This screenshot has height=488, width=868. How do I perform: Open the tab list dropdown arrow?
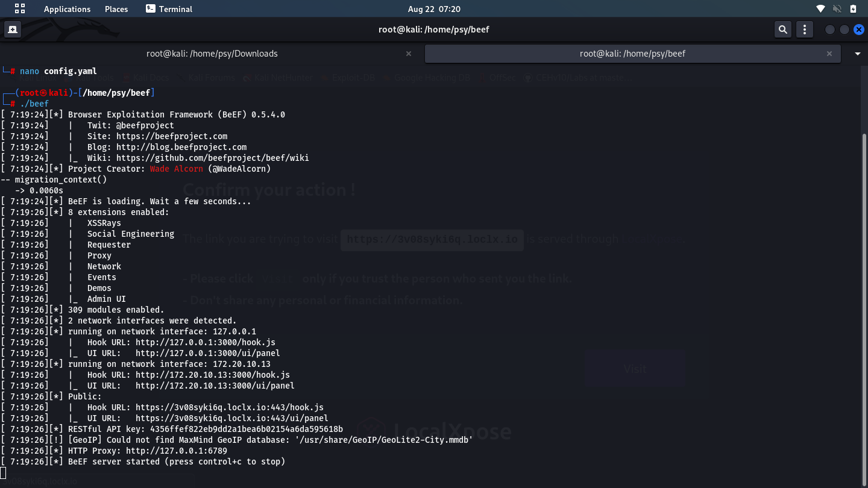[x=857, y=53]
